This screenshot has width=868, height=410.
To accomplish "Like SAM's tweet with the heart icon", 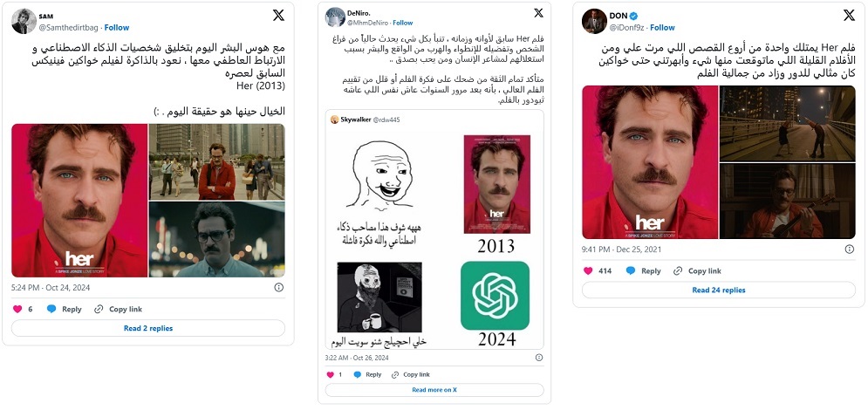I will 17,310.
